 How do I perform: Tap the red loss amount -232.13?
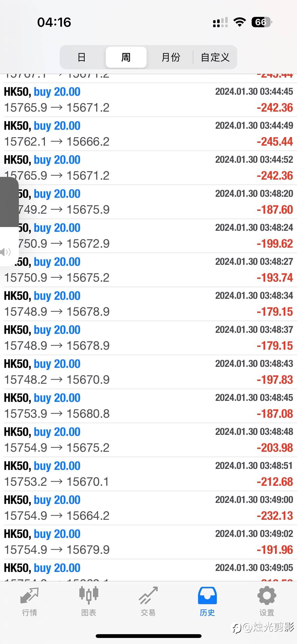(275, 516)
